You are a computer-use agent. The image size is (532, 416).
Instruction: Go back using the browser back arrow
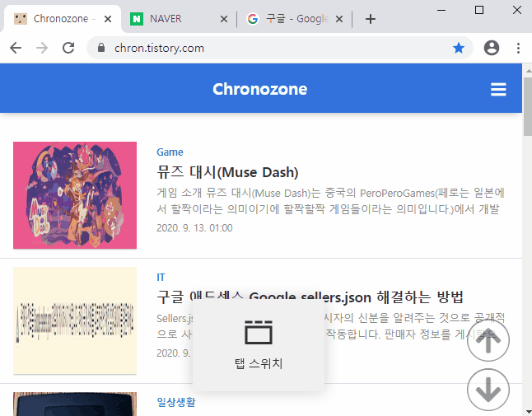point(16,48)
